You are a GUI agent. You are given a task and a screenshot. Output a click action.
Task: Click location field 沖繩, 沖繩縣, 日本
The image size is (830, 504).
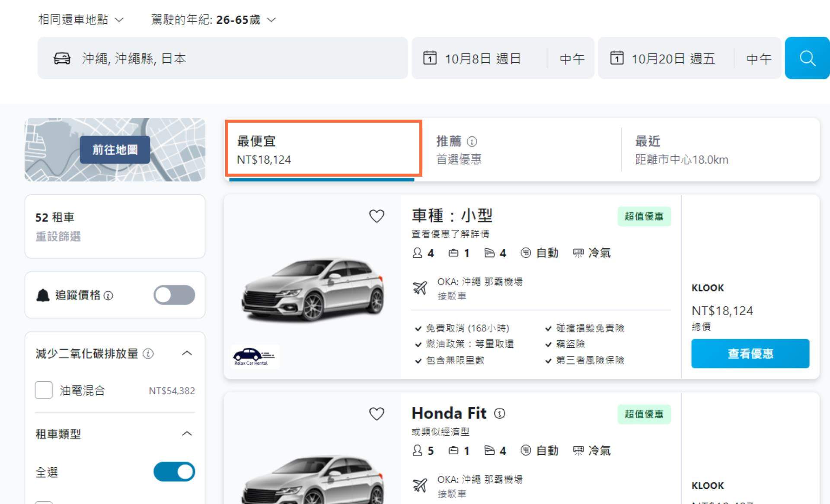[x=223, y=58]
